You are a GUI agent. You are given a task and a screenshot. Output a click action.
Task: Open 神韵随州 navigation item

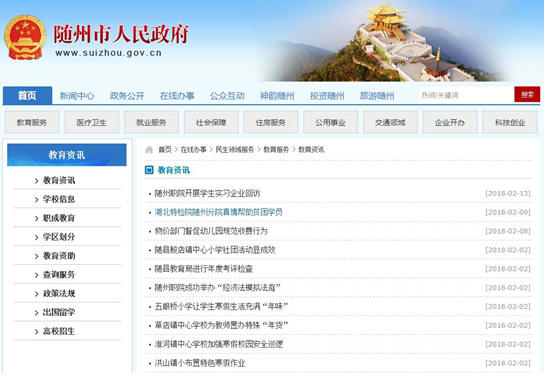coord(277,96)
